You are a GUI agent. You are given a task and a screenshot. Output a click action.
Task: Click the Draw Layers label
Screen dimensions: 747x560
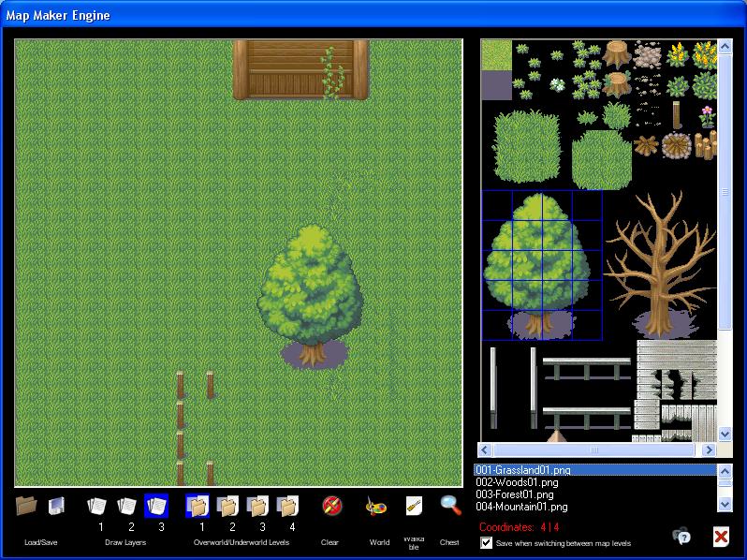[x=125, y=542]
